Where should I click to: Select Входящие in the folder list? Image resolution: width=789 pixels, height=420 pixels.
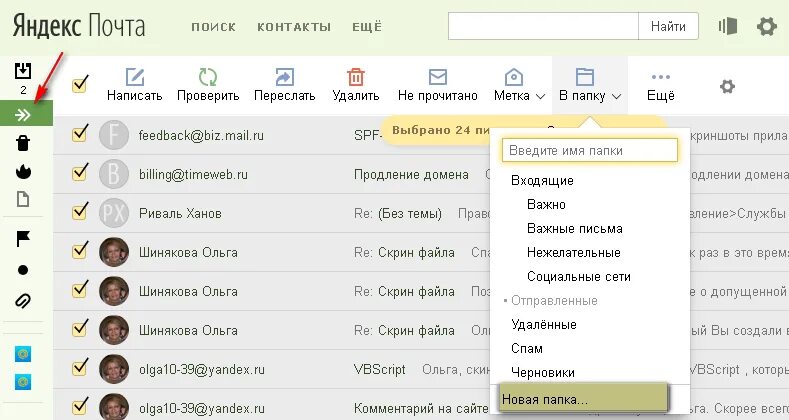542,181
